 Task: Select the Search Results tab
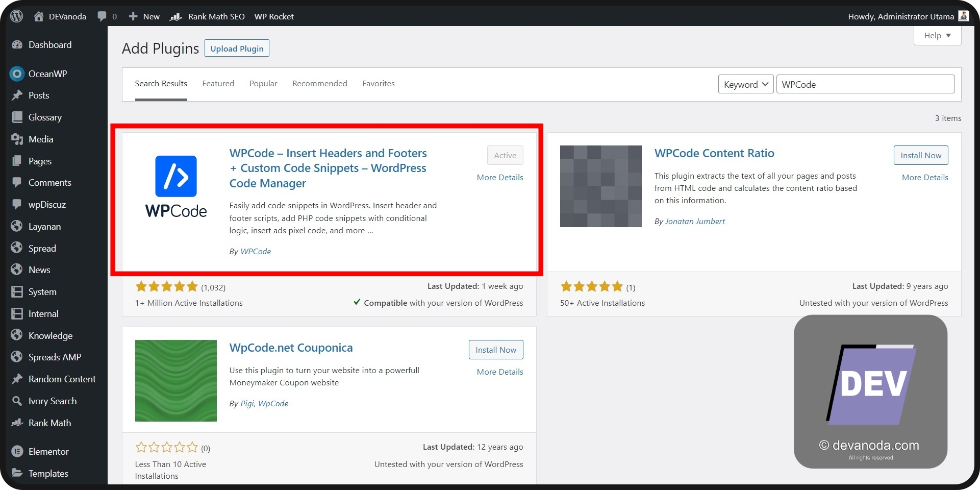pos(161,84)
